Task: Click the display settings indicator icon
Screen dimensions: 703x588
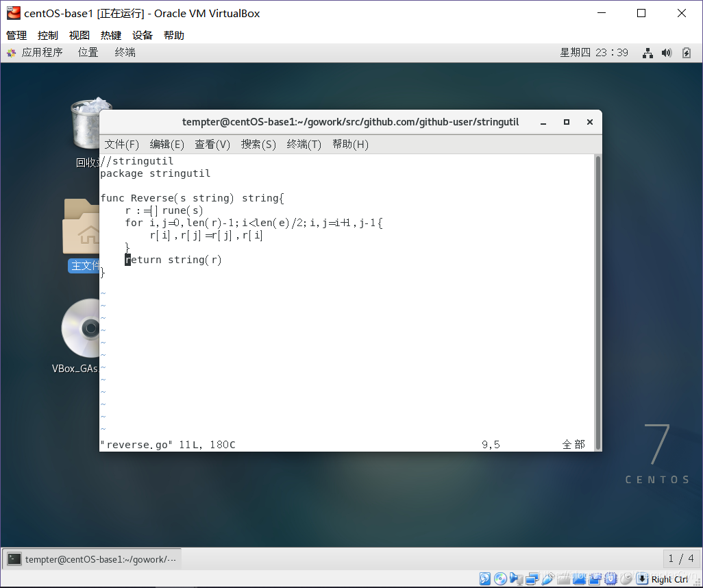Action: (x=579, y=578)
